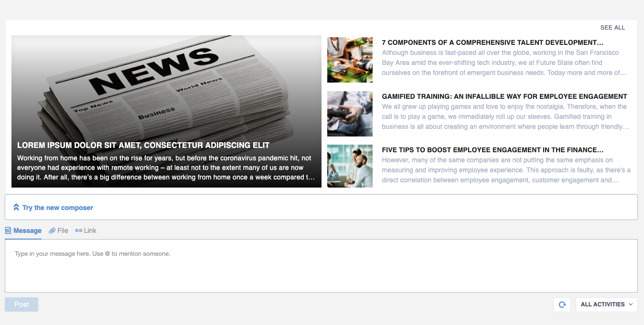644x325 pixels.
Task: Click the featured newspaper NEWS image
Action: coord(166,111)
